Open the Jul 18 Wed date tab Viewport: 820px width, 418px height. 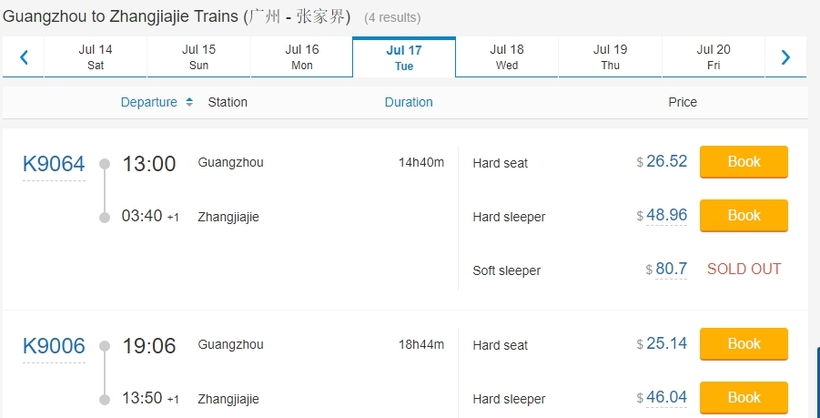(x=507, y=57)
